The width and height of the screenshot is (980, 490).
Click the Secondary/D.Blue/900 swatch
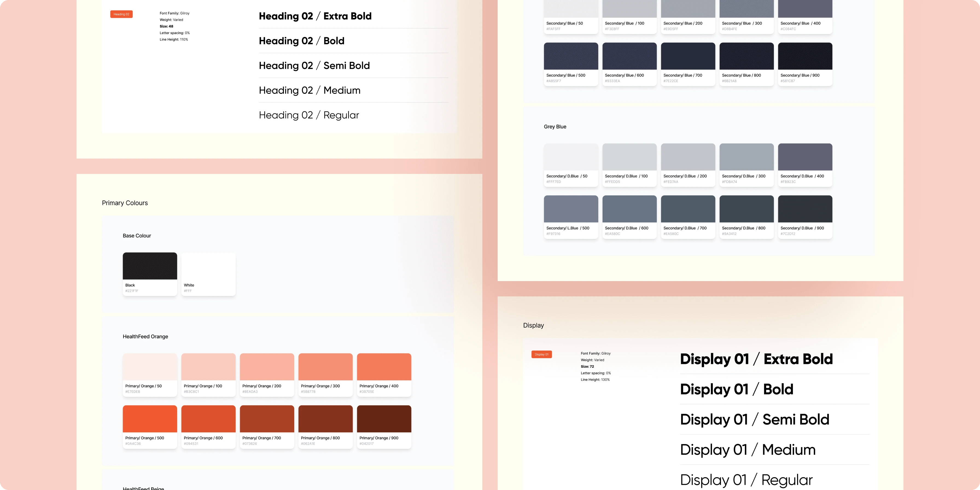805,208
